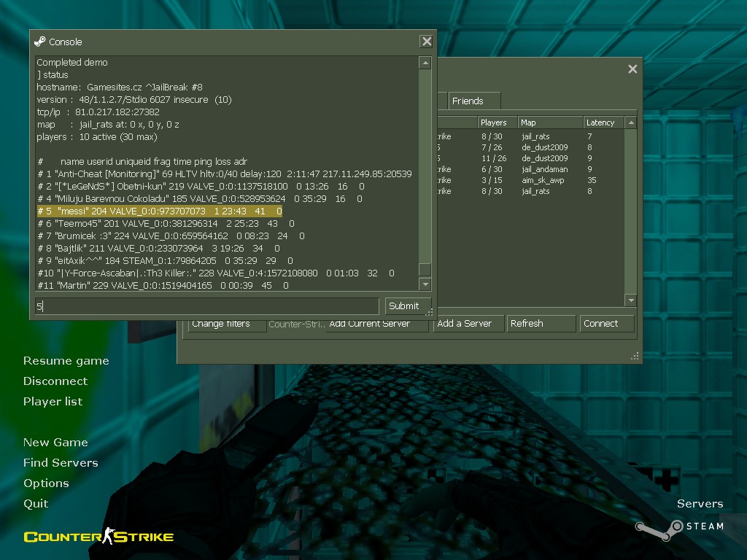The height and width of the screenshot is (560, 747).
Task: Close the Console window
Action: click(x=426, y=42)
